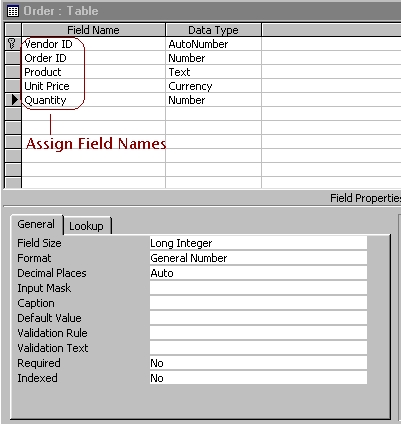Open the Currency data type cell
The height and width of the screenshot is (424, 401).
[x=213, y=86]
